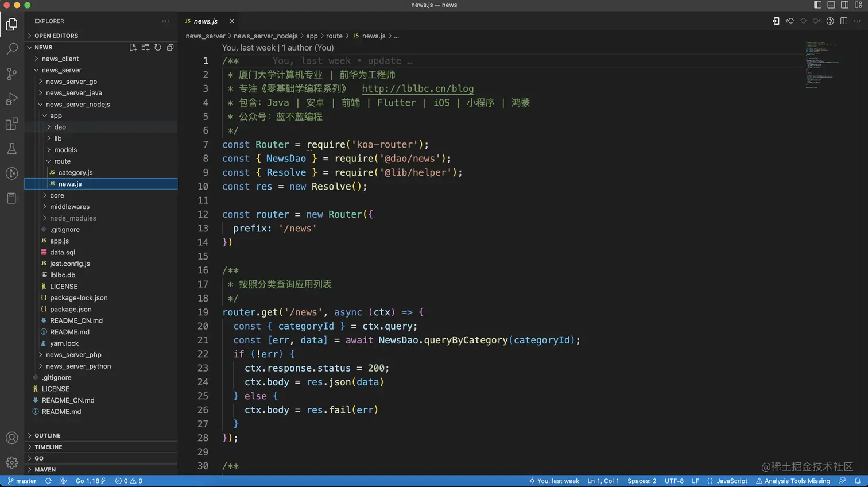Open Explorer views and more actions menu
The height and width of the screenshot is (487, 868).
pos(165,21)
